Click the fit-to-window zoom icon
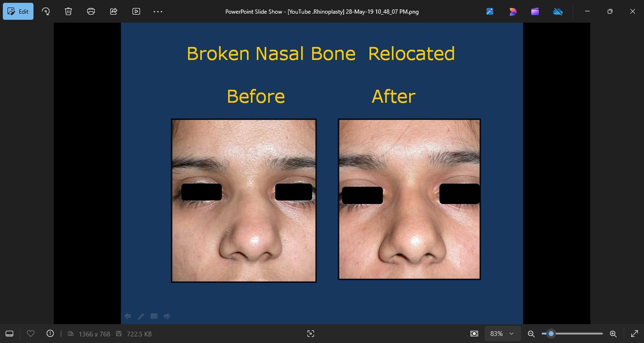This screenshot has width=644, height=343. coord(474,334)
